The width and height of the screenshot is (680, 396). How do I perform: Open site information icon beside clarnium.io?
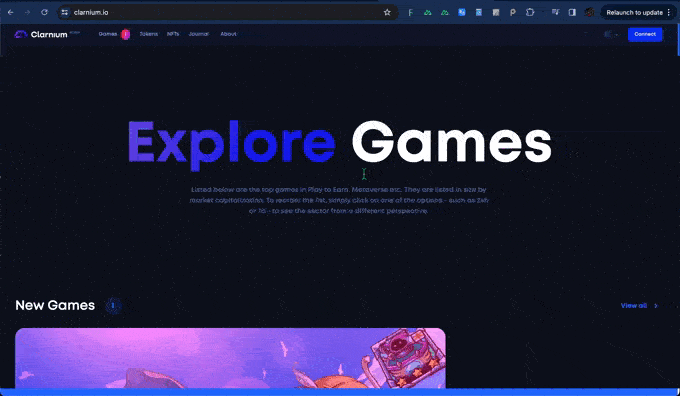tap(65, 13)
